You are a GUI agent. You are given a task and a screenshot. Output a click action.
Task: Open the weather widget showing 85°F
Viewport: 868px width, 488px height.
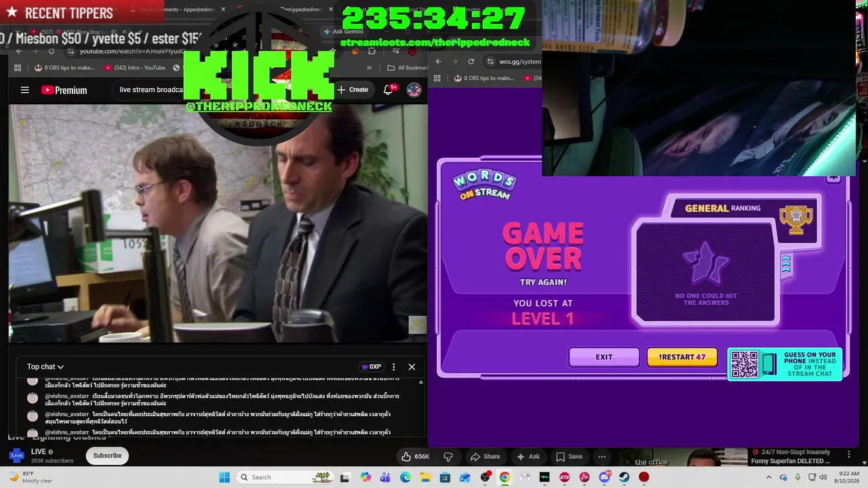pos(30,477)
